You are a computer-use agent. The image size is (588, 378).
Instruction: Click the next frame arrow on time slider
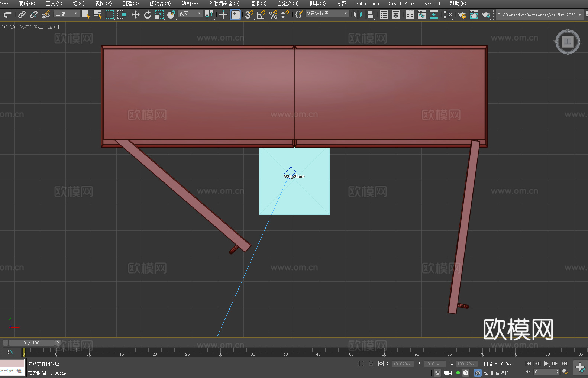pos(58,343)
